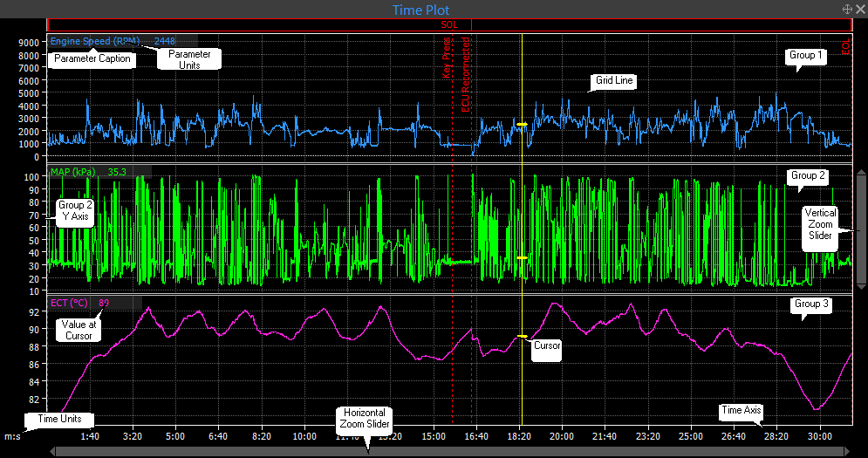
Task: Click the 10:00 time axis label
Action: (304, 436)
